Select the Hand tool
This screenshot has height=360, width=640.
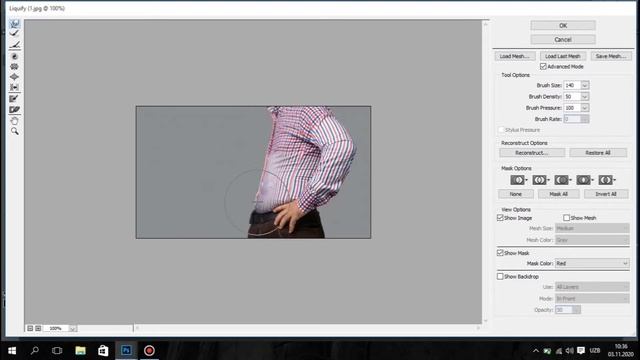tap(15, 121)
